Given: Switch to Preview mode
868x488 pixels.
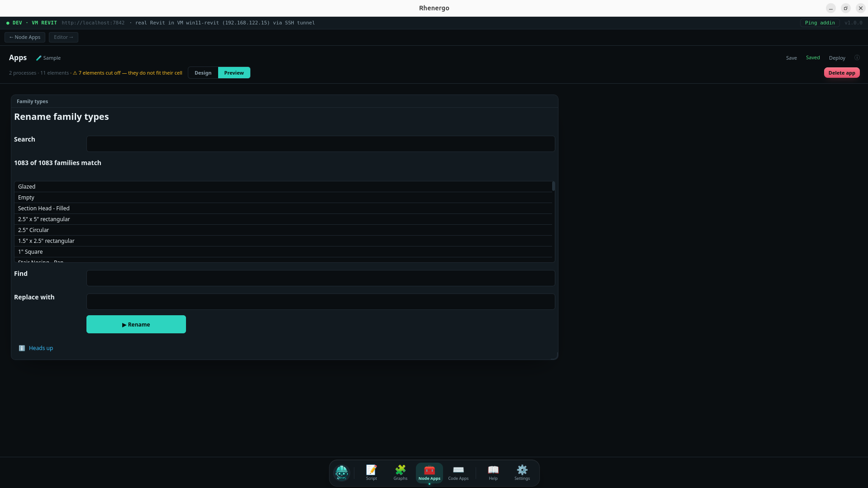Looking at the screenshot, I should coord(234,73).
